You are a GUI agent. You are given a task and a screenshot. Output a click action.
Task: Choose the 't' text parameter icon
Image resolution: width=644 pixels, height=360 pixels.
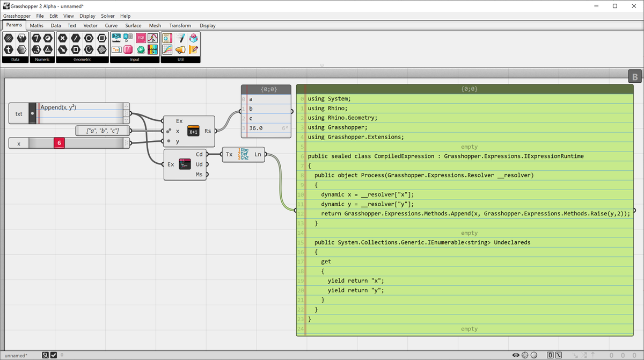(x=9, y=49)
